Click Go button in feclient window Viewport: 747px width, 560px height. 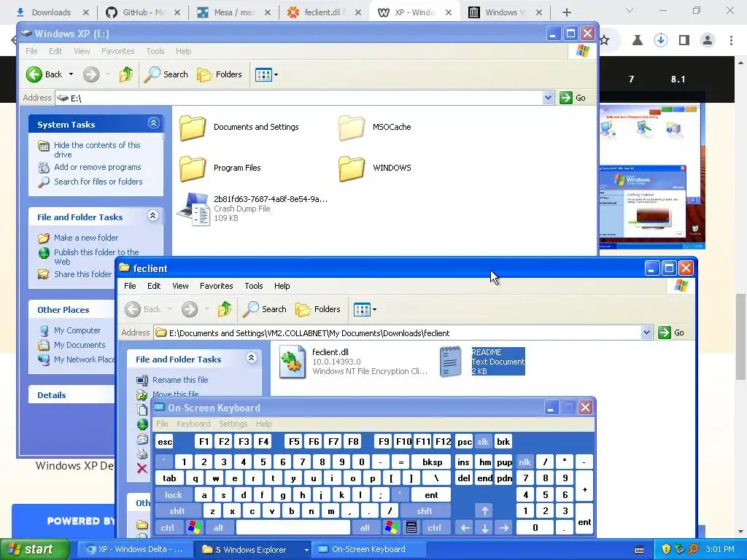coord(671,332)
